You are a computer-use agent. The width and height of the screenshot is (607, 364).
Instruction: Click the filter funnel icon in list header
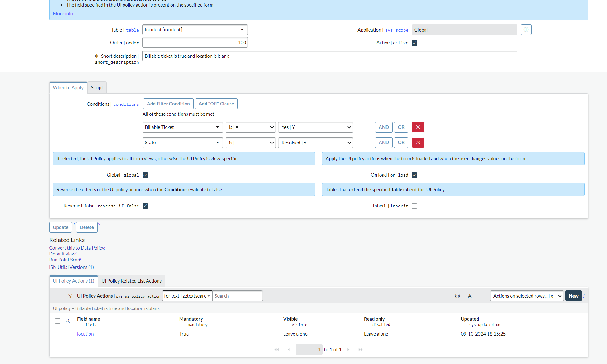tap(70, 296)
